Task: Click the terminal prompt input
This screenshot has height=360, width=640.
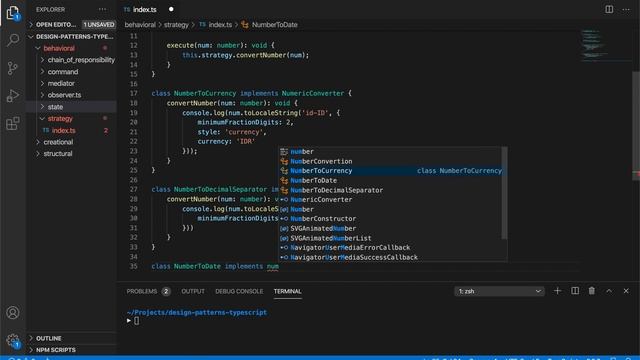Action: click(x=136, y=321)
